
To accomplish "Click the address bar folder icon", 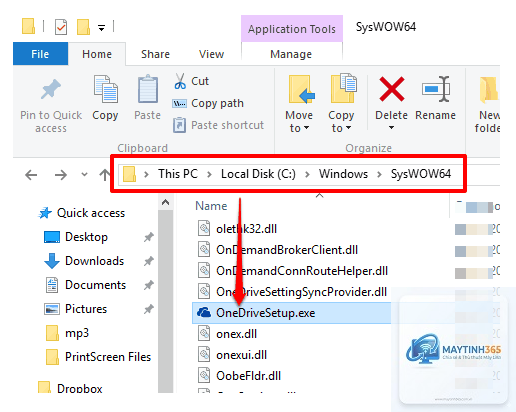I will pyautogui.click(x=129, y=174).
